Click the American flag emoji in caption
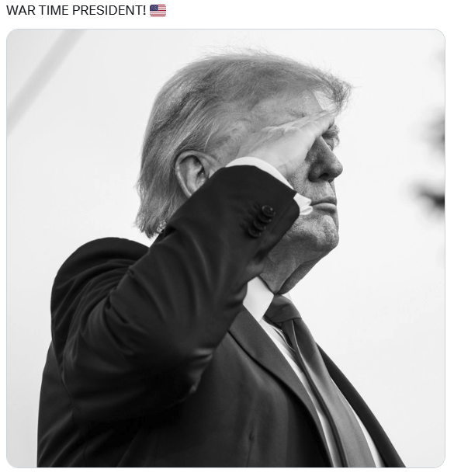Image resolution: width=454 pixels, height=476 pixels. [158, 10]
